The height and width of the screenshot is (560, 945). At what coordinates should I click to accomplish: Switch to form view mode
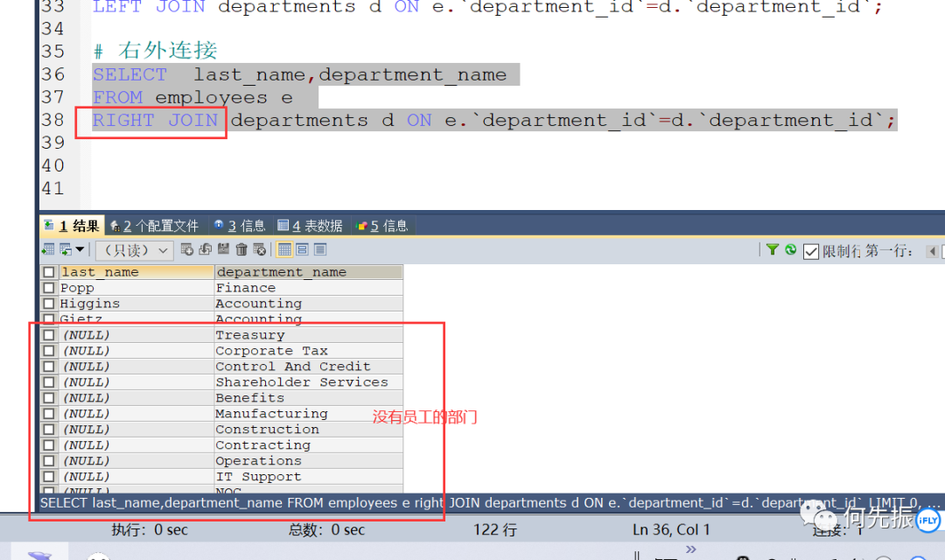pyautogui.click(x=303, y=249)
